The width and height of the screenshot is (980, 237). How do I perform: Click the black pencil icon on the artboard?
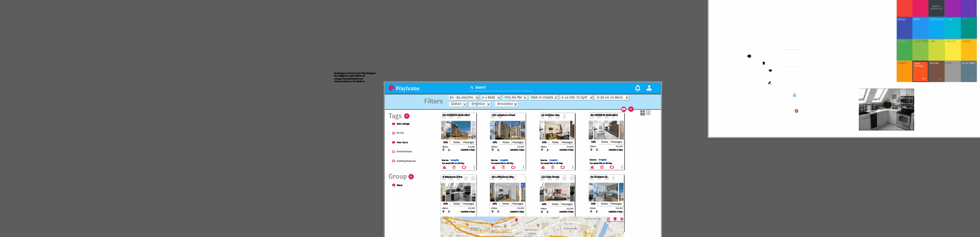coord(770,83)
